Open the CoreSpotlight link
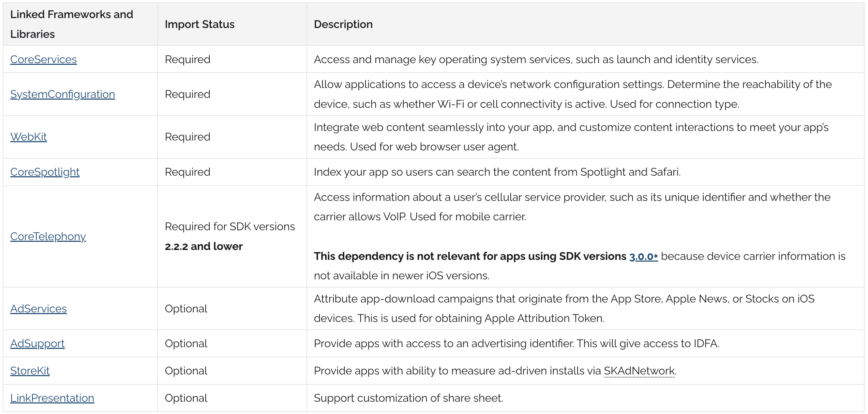This screenshot has width=868, height=414. (x=45, y=172)
